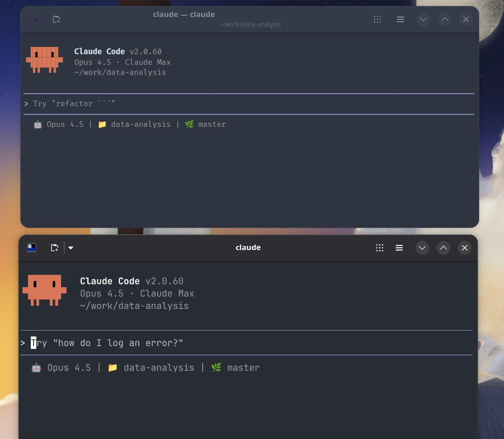
Task: Click the 'Claude Code' heading in the top window
Action: coord(99,51)
